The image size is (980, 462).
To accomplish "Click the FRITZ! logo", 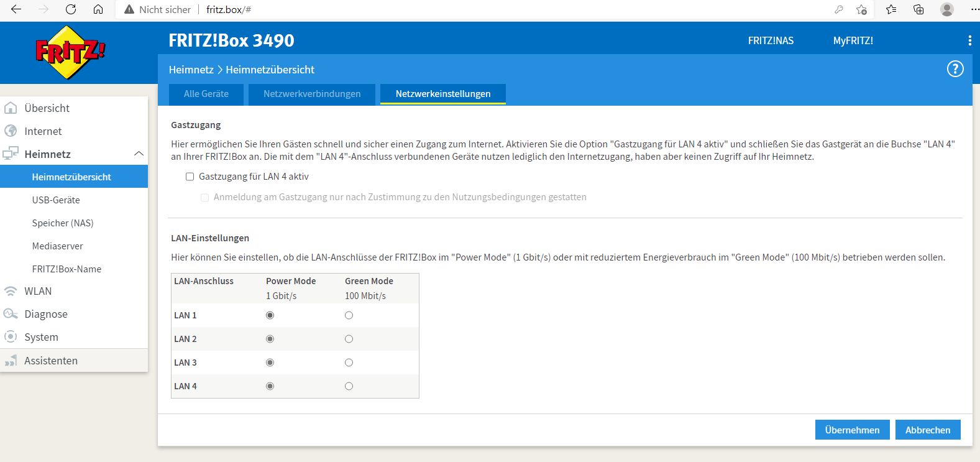I will click(71, 52).
